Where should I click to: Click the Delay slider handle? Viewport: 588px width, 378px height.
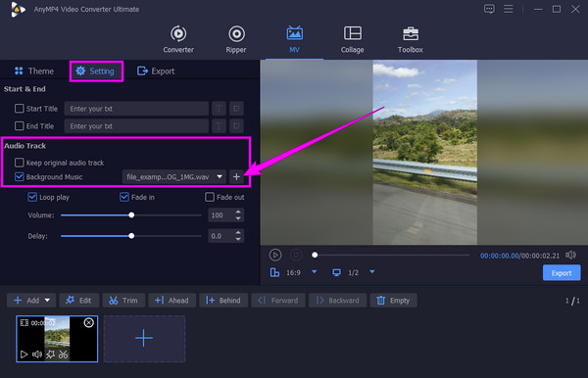(131, 236)
